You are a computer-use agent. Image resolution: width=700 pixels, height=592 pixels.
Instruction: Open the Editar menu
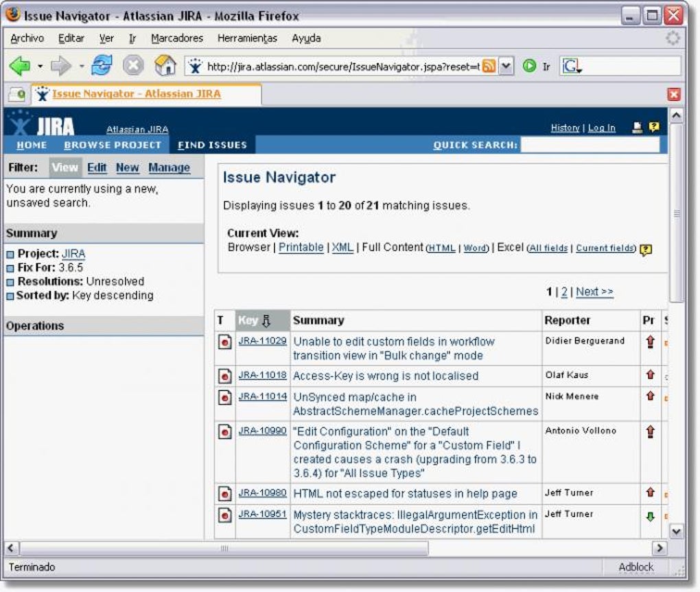pyautogui.click(x=71, y=38)
